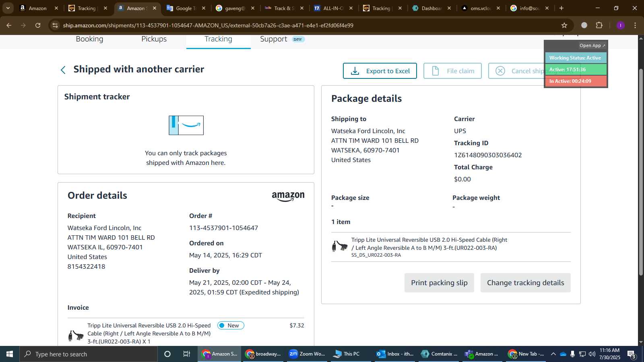This screenshot has width=644, height=362.
Task: Click browser back arrow
Action: (x=9, y=25)
